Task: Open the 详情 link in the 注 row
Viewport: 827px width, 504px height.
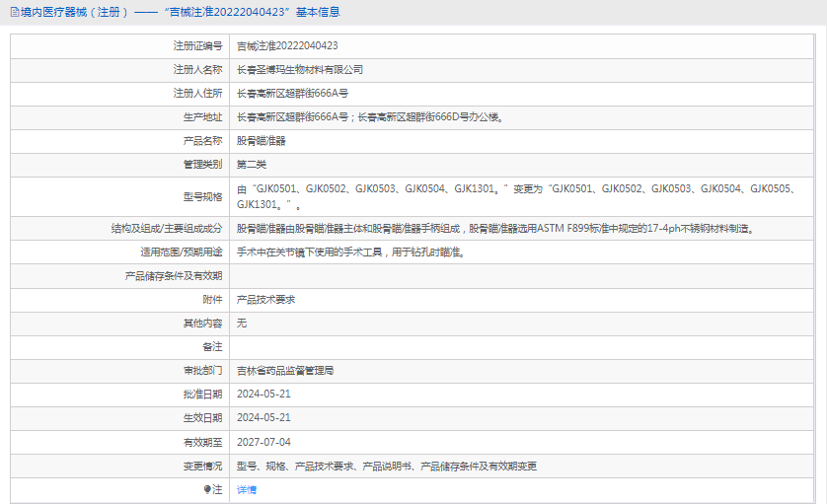Action: pos(247,490)
